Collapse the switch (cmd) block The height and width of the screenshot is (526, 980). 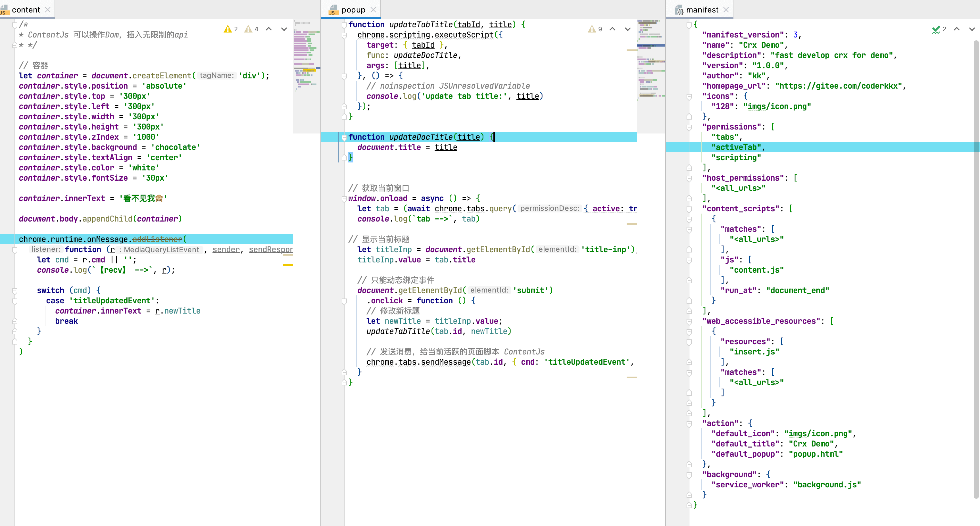click(x=15, y=291)
